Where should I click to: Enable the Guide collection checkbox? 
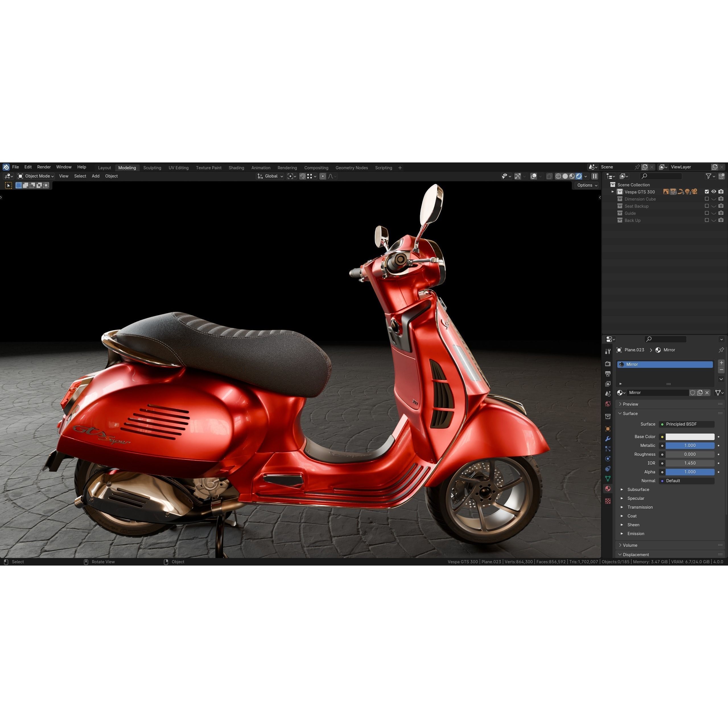click(x=707, y=213)
